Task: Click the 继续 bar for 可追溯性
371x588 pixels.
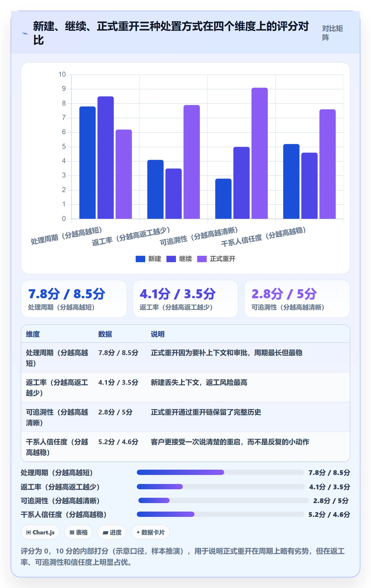Action: tap(241, 183)
